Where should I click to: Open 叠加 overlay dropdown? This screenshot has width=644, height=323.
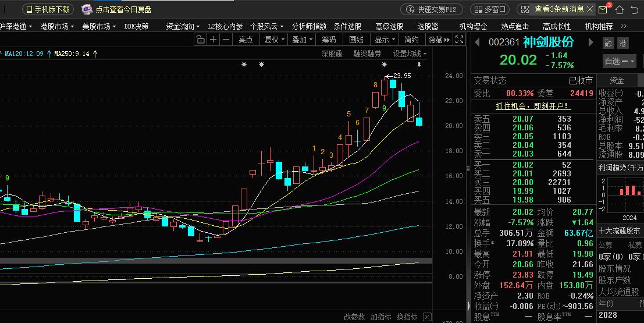point(301,40)
